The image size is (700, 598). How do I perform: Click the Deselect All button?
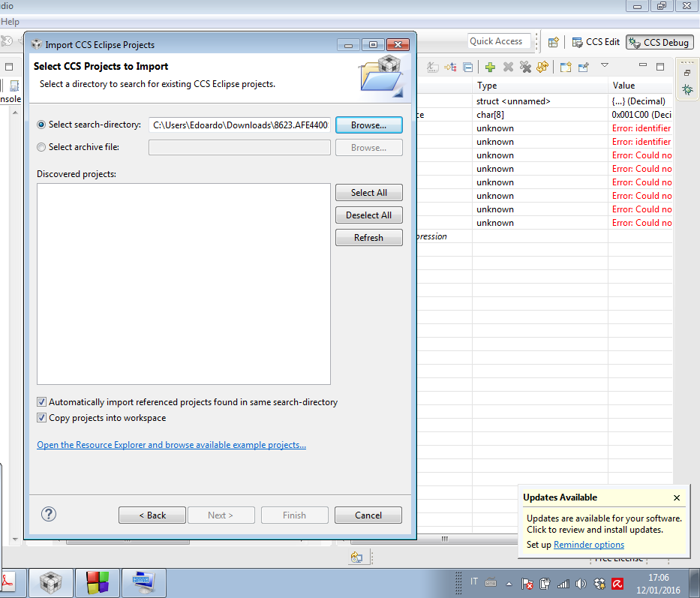(x=368, y=215)
